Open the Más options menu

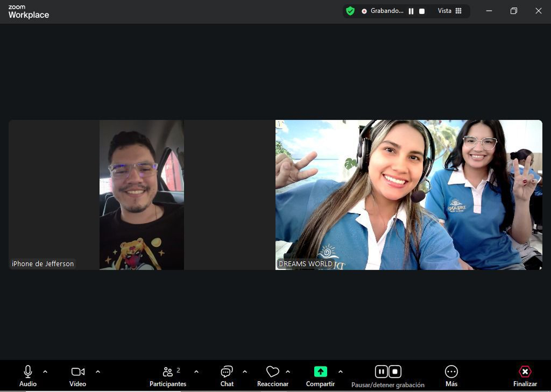451,372
